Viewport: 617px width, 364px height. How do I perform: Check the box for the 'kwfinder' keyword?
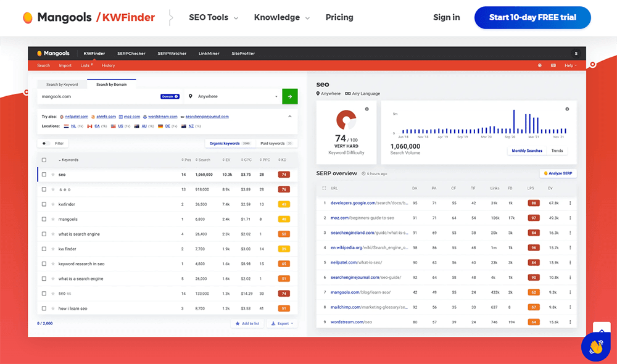tap(44, 204)
